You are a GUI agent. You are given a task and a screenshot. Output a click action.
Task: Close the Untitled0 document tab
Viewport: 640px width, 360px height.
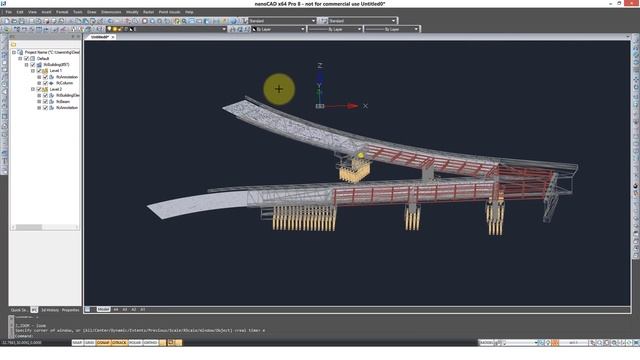pos(113,37)
